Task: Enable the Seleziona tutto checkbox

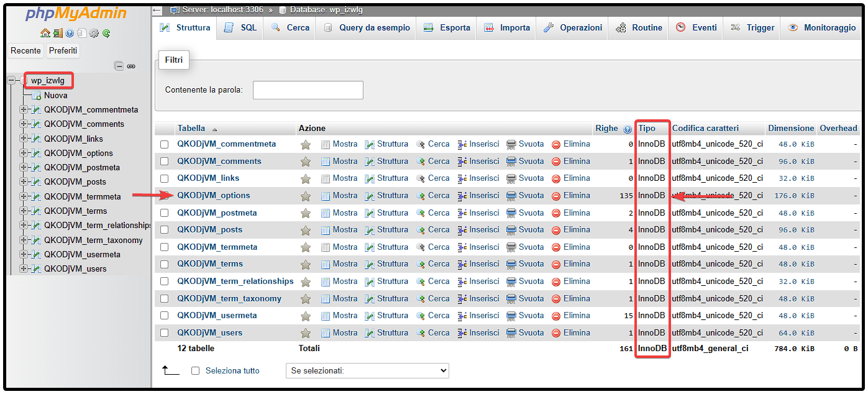Action: coord(196,371)
